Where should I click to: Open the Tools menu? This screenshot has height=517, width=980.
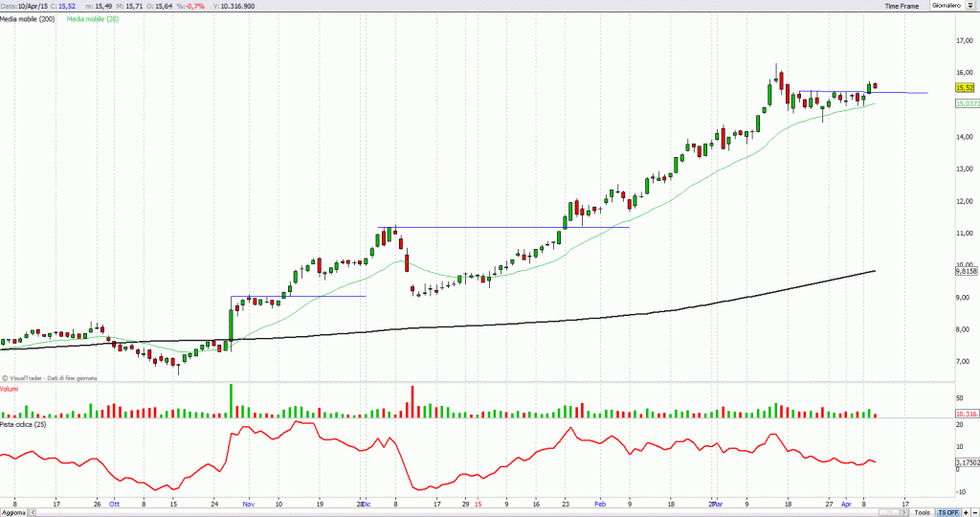[x=921, y=512]
